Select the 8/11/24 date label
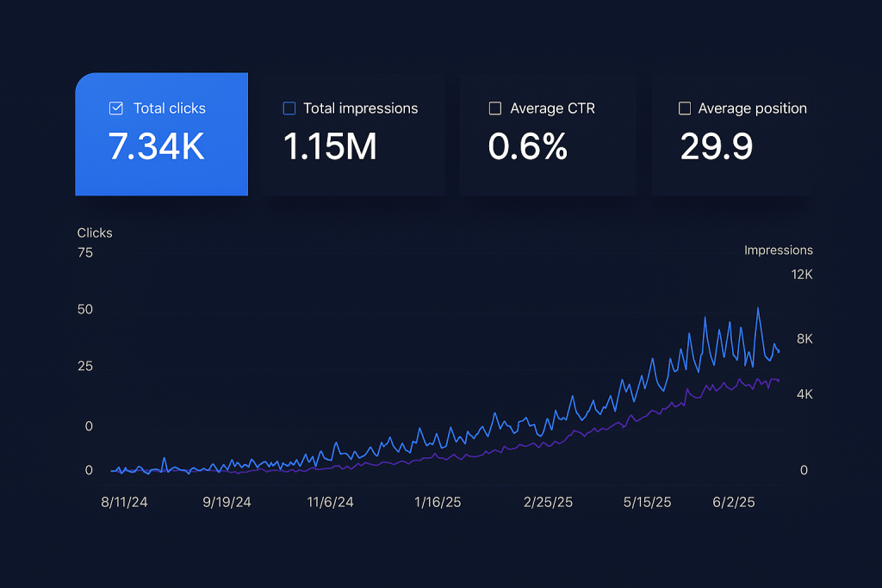This screenshot has height=588, width=882. click(124, 502)
